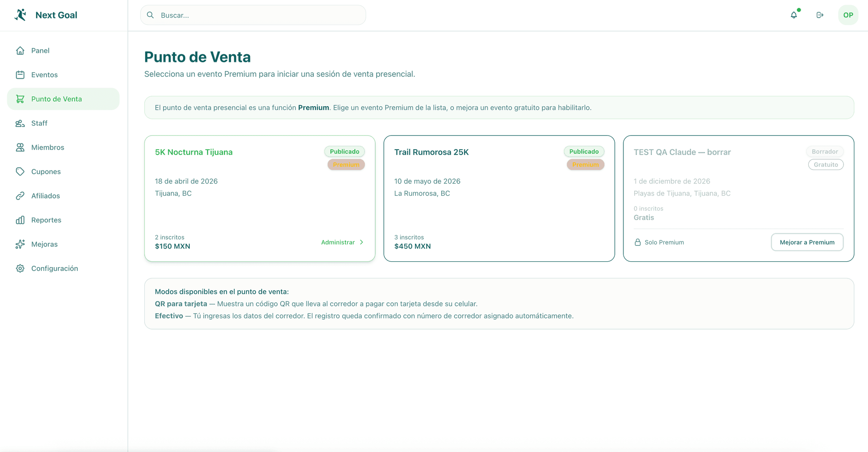Click the 5K Nocturna Tijuana title
Image resolution: width=868 pixels, height=452 pixels.
pos(193,152)
